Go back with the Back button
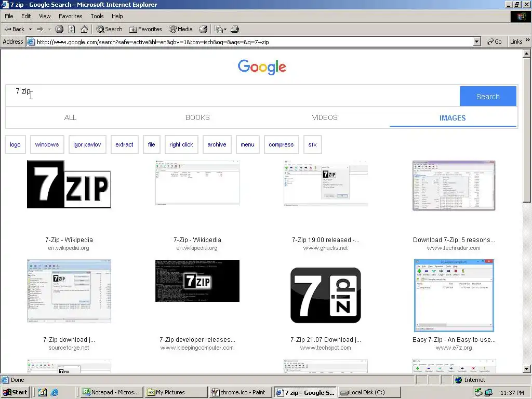The width and height of the screenshot is (532, 399). [x=14, y=29]
